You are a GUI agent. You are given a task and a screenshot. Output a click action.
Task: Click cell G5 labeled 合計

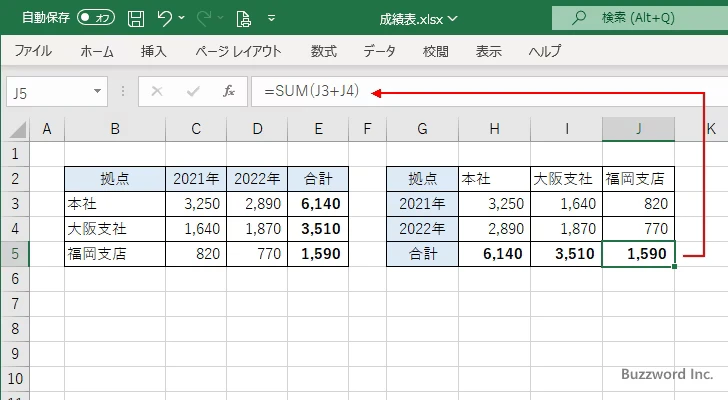(x=422, y=254)
